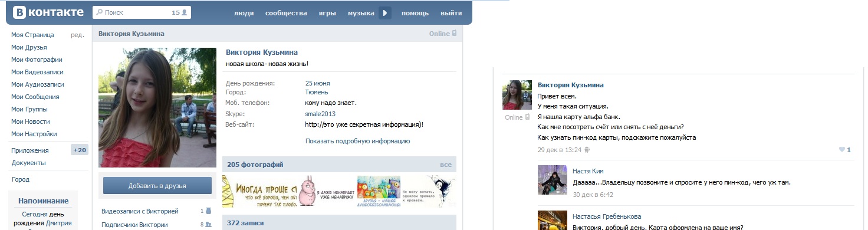Open 'Мои Сообщения' in sidebar
868x230 pixels.
tap(35, 97)
